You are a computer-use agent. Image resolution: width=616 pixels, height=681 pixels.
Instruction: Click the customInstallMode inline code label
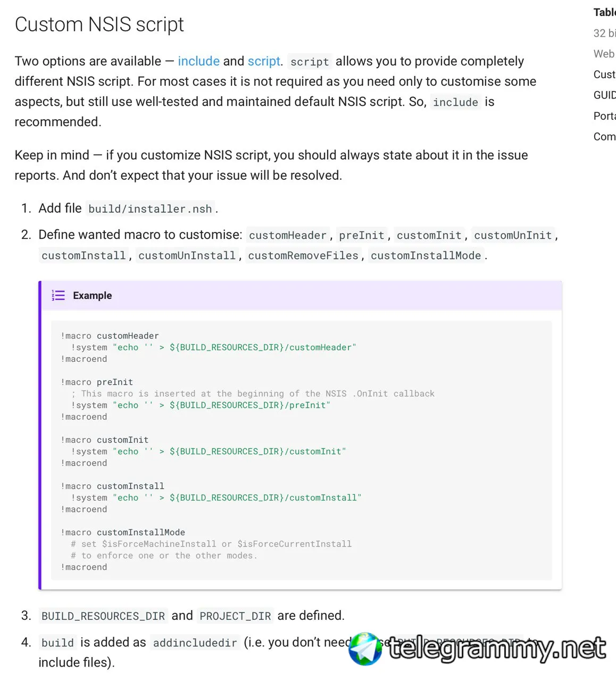coord(426,256)
